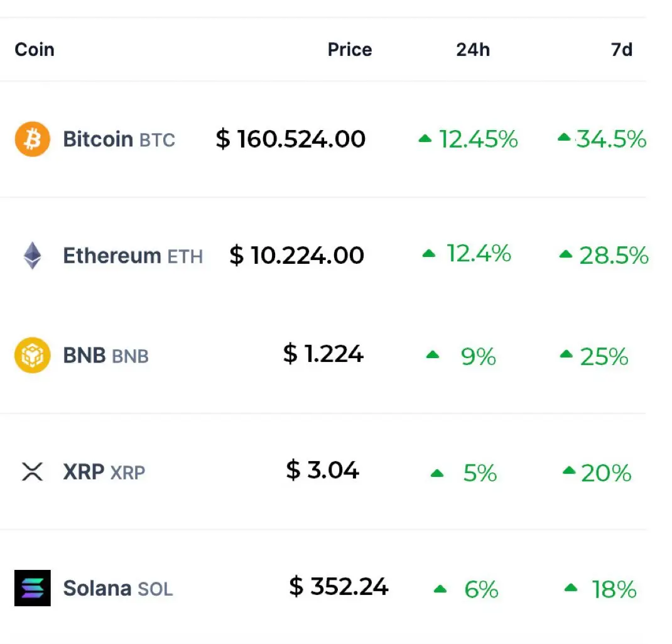Sort by the Price column header
This screenshot has width=672, height=644.
(350, 50)
